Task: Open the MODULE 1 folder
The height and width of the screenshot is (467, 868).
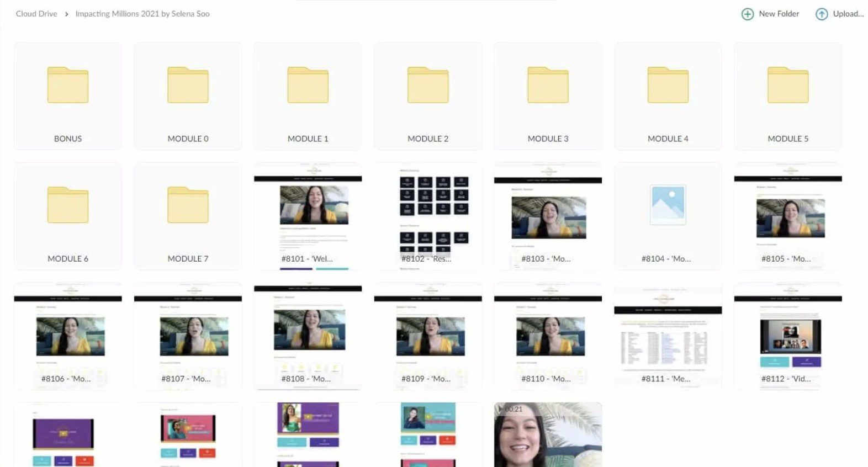Action: point(308,96)
